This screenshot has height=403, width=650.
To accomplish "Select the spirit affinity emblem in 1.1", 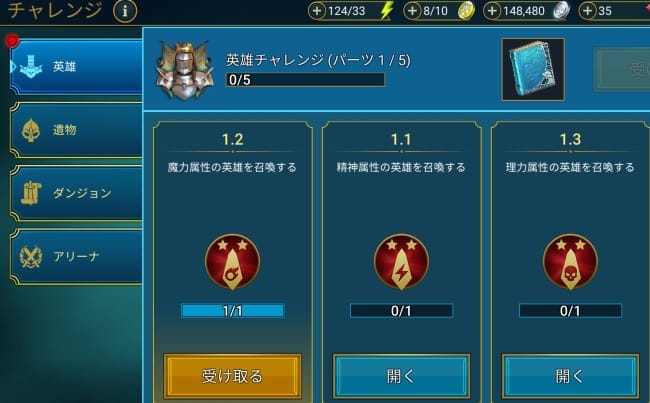I will (x=401, y=262).
